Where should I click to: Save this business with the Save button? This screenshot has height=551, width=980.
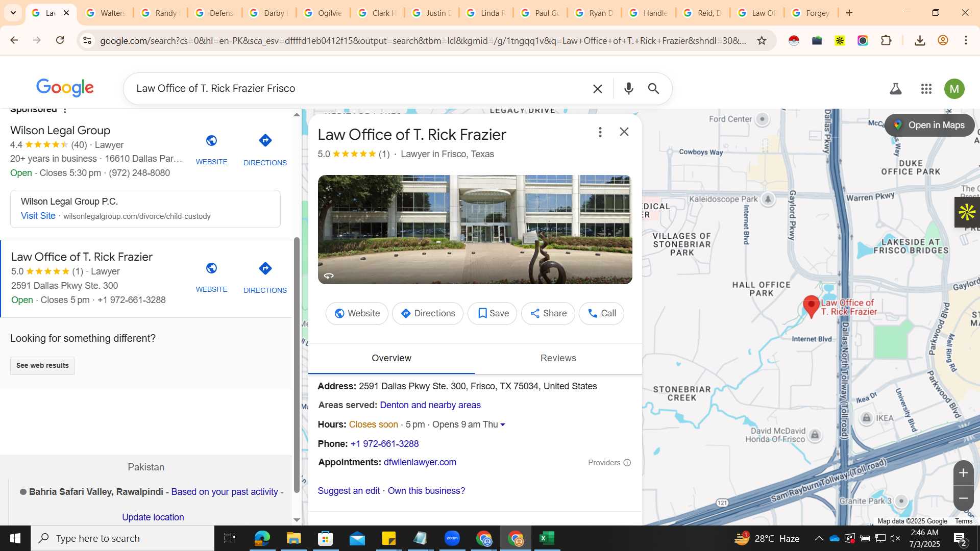tap(492, 313)
